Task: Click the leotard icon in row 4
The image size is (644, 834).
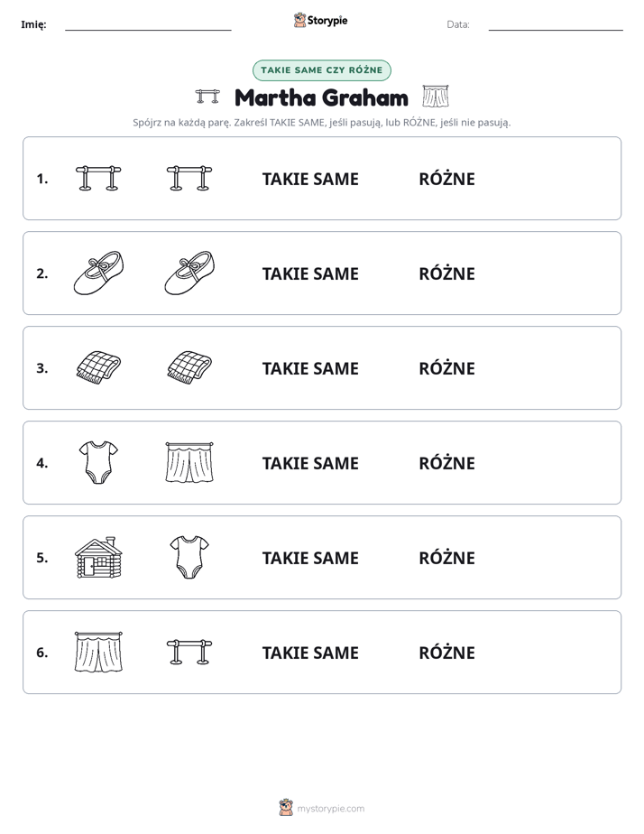Action: (98, 462)
